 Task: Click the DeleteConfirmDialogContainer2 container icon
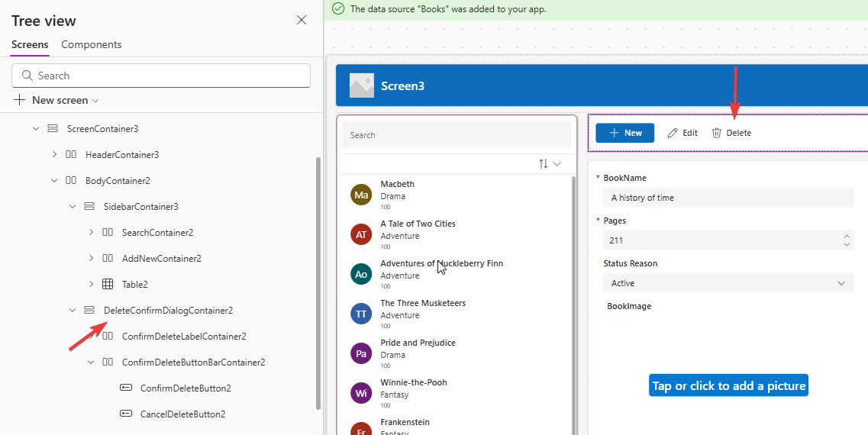89,310
